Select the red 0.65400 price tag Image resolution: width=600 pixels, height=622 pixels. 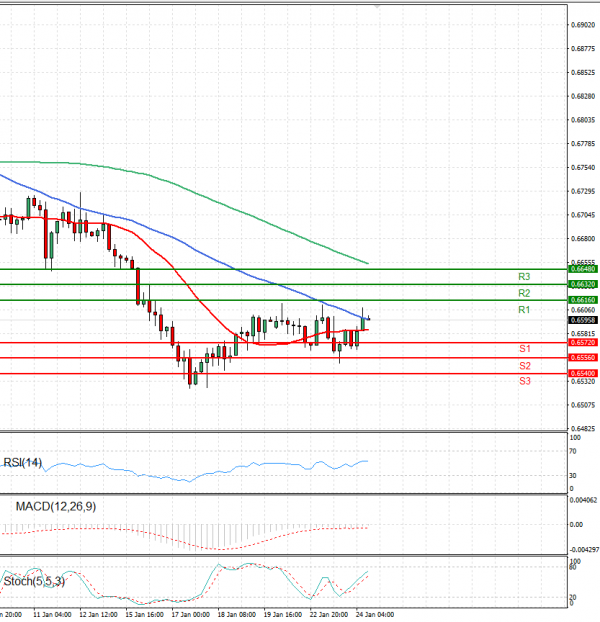click(583, 373)
